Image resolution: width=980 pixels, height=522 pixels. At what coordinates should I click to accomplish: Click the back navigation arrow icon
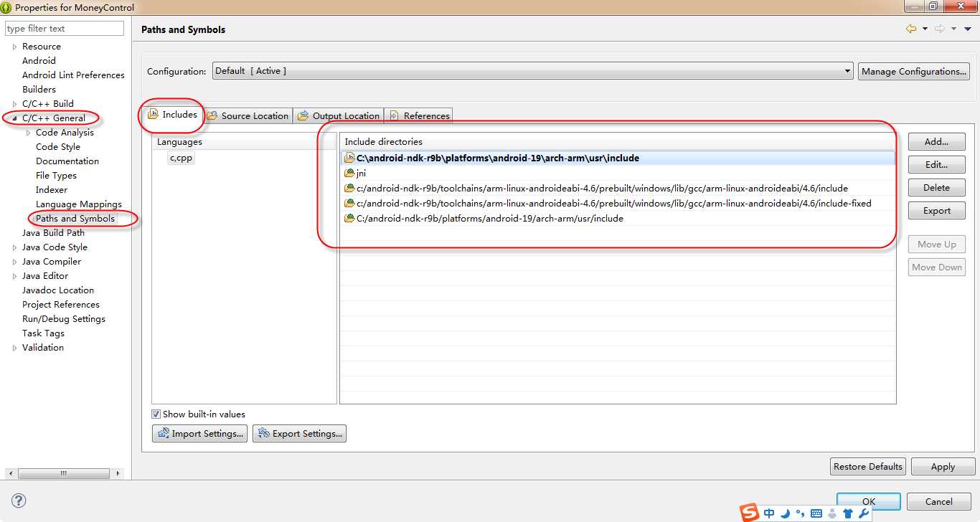911,29
